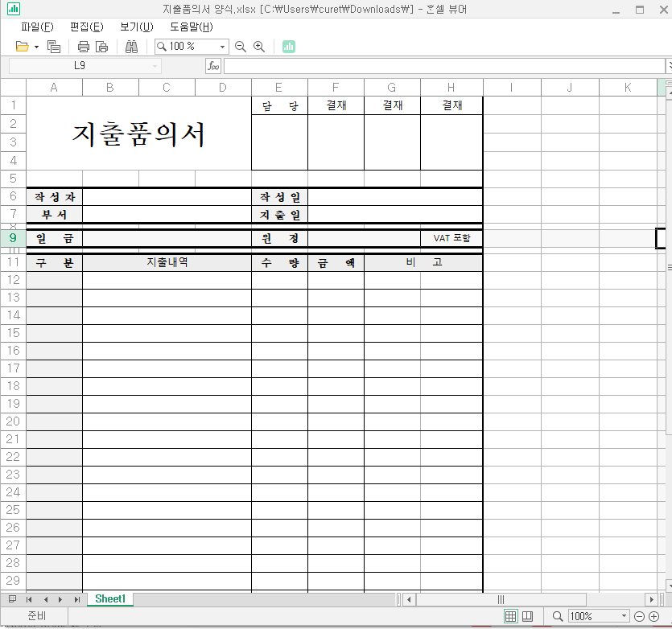Select the Sheet1 tab
The image size is (672, 629).
coord(109,598)
